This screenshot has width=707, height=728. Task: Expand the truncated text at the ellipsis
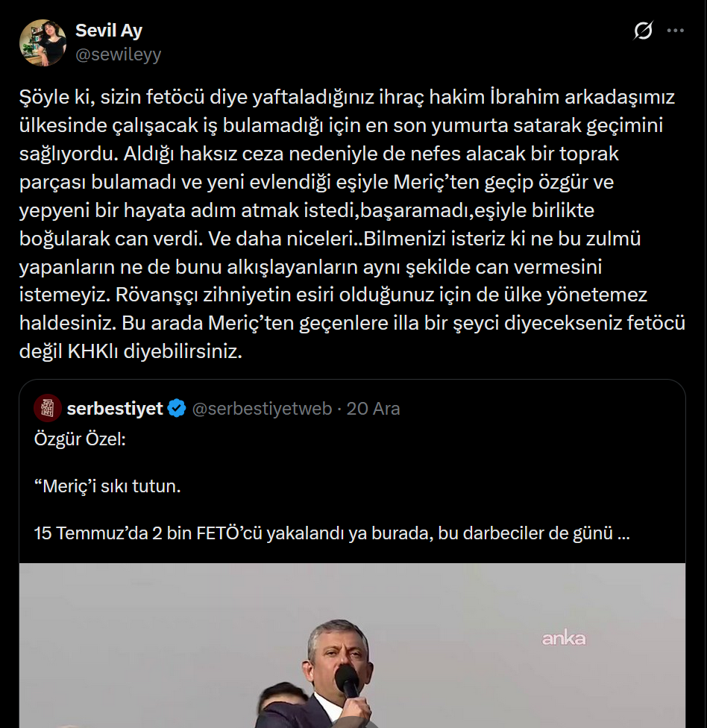click(x=624, y=535)
